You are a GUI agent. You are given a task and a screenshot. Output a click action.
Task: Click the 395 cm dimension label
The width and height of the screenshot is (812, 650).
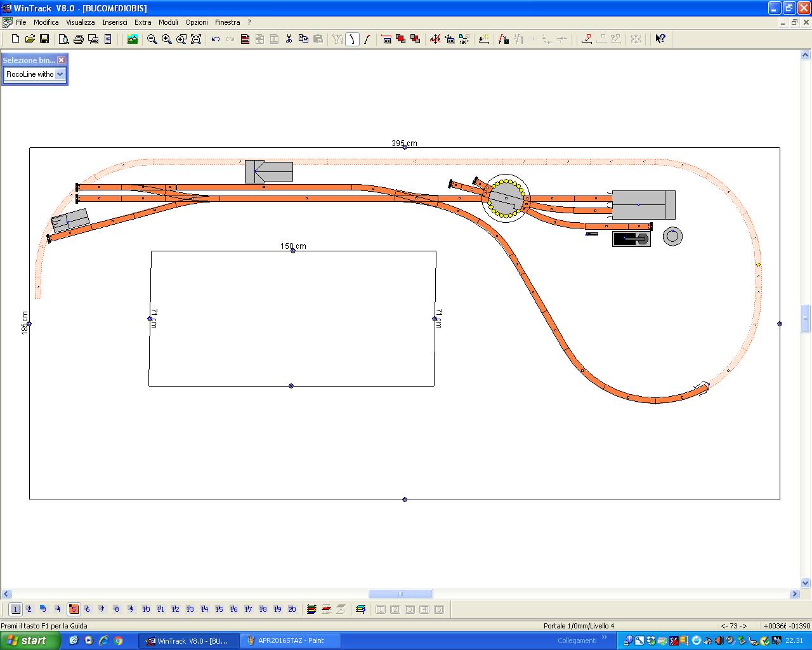tap(404, 143)
